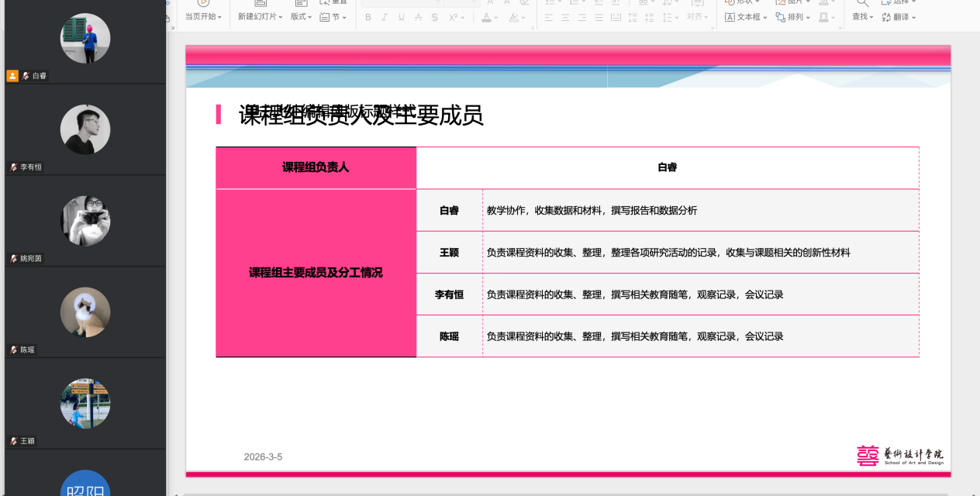Screen dimensions: 980x496
Task: Click the 排列 arrange icon
Action: 781,17
